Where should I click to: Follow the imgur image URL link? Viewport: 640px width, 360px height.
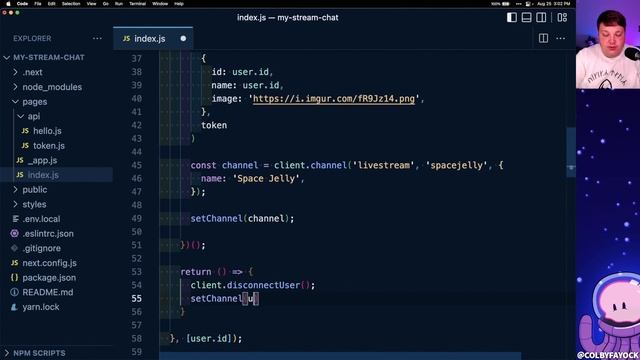pos(333,99)
